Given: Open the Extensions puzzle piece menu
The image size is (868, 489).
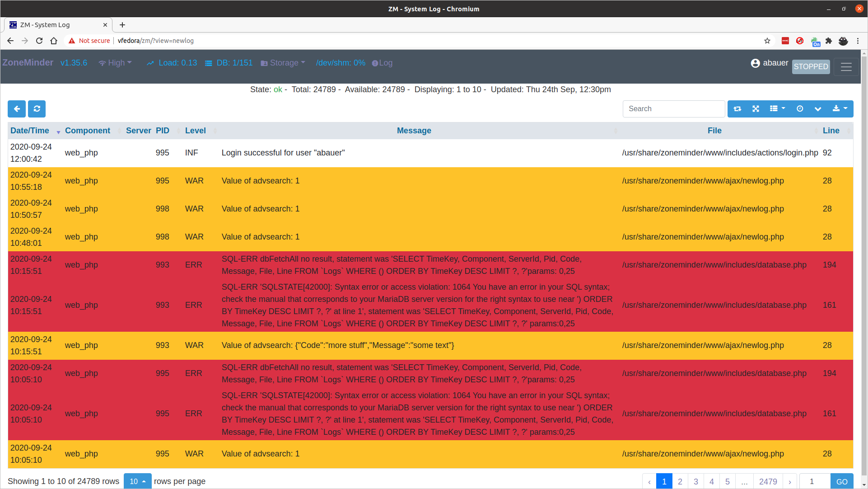Looking at the screenshot, I should [x=829, y=41].
